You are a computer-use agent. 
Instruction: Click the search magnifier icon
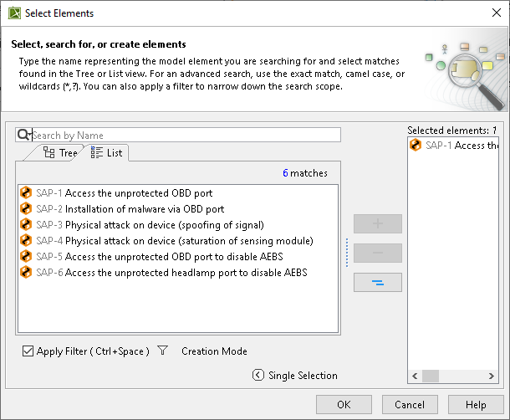point(23,135)
